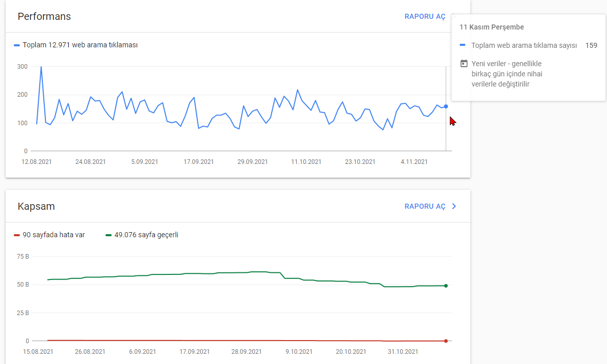
Task: Click the 4.11.2021 date axis label
Action: point(414,162)
